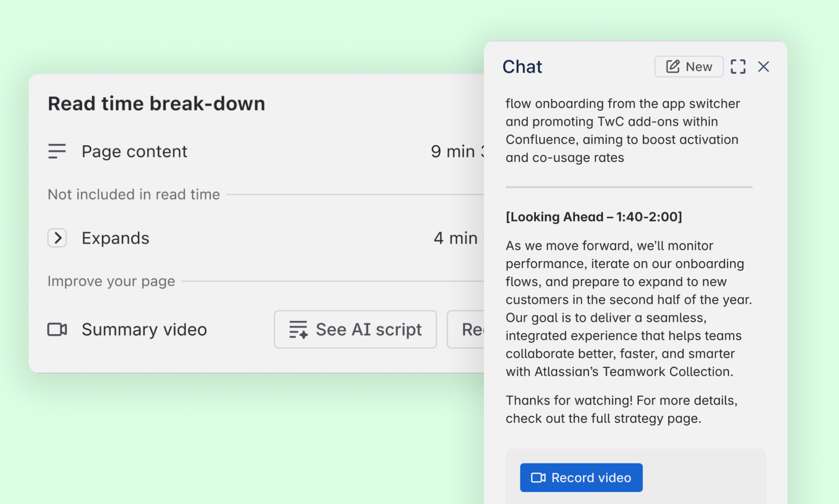
Task: Expand the Expands section chevron
Action: click(x=57, y=238)
